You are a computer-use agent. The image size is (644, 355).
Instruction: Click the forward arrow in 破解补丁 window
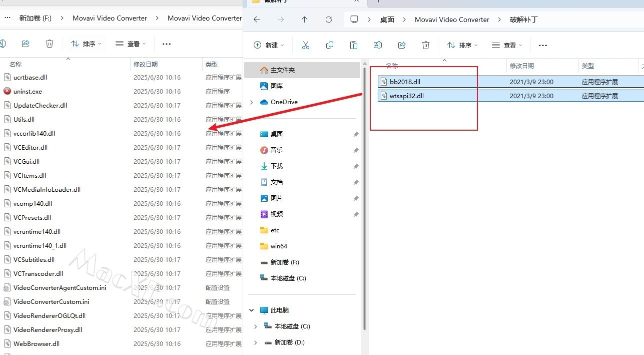pyautogui.click(x=281, y=20)
